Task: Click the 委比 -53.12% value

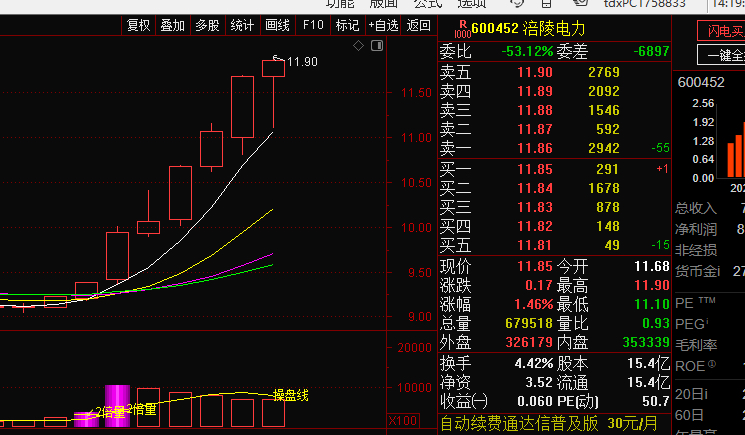Action: coord(527,51)
